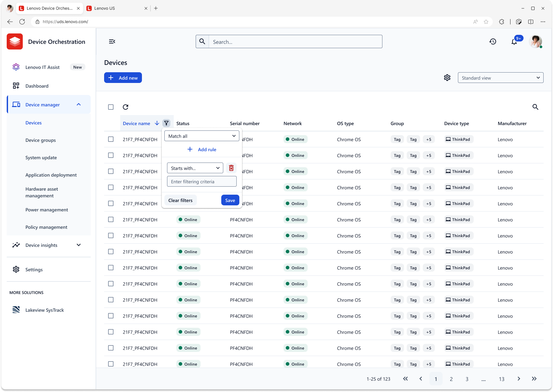
Task: Check the fourth device row checkbox
Action: [111, 187]
